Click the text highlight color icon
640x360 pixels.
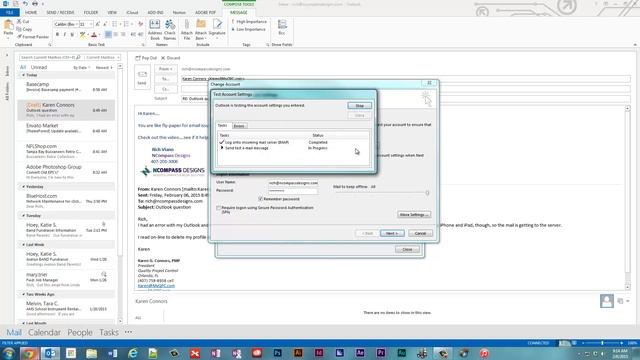click(83, 35)
